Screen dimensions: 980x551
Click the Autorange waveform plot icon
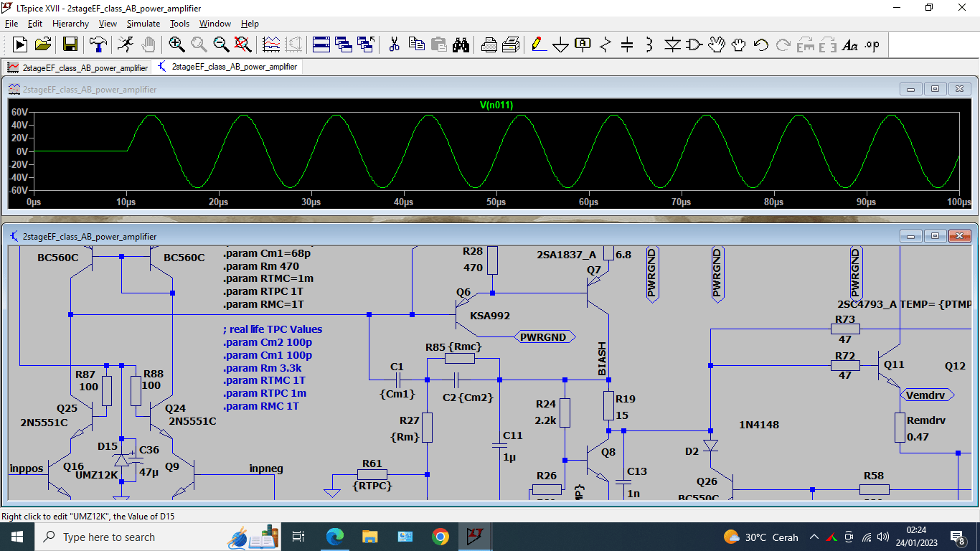point(271,44)
